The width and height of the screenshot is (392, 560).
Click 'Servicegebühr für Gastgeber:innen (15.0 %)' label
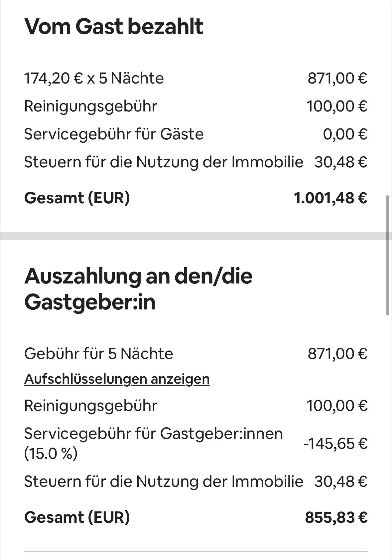[x=153, y=443]
